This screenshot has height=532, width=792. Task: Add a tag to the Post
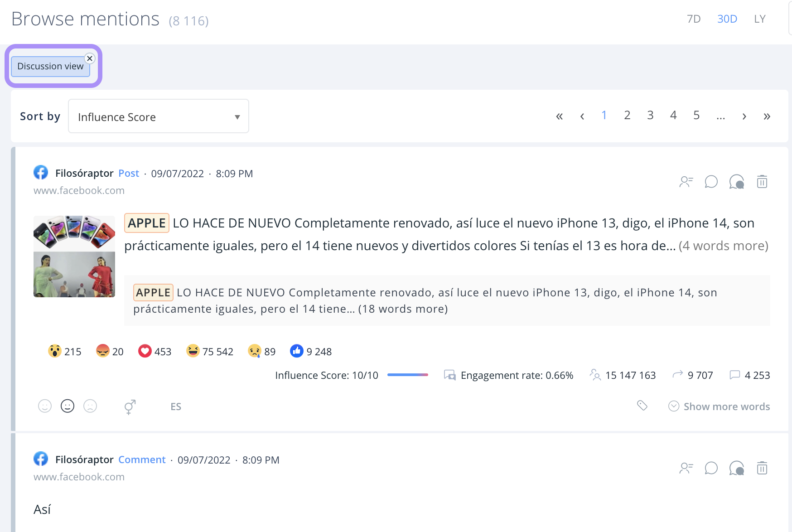pos(642,406)
